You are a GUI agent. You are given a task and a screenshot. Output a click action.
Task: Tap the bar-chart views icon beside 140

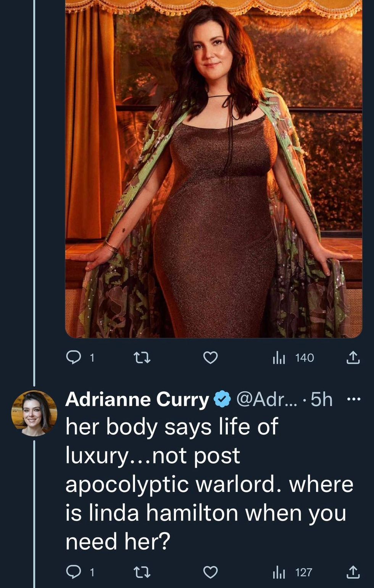(279, 358)
